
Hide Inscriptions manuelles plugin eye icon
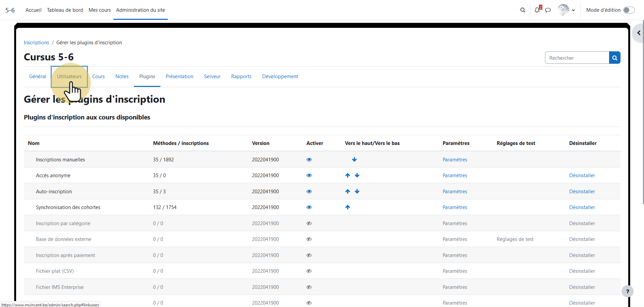[x=309, y=160]
